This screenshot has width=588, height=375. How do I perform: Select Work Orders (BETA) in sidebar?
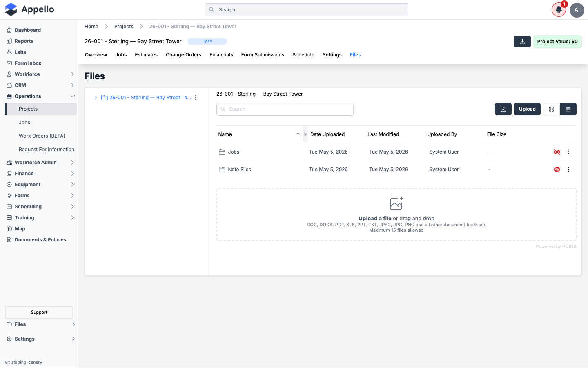(x=42, y=136)
